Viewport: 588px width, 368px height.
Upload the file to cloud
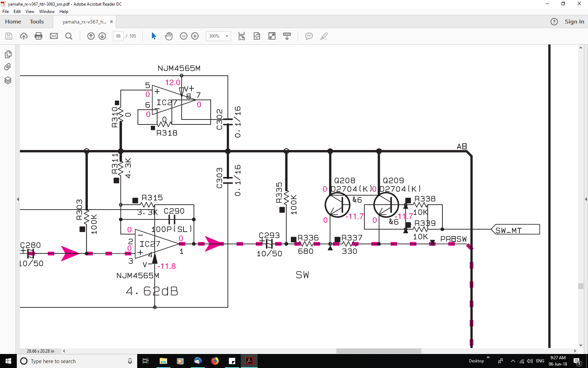pyautogui.click(x=24, y=36)
